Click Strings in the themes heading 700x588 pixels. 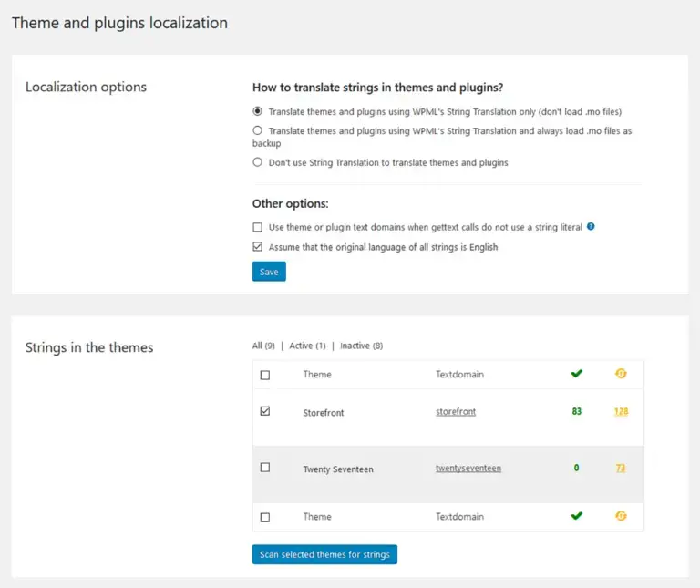[89, 347]
